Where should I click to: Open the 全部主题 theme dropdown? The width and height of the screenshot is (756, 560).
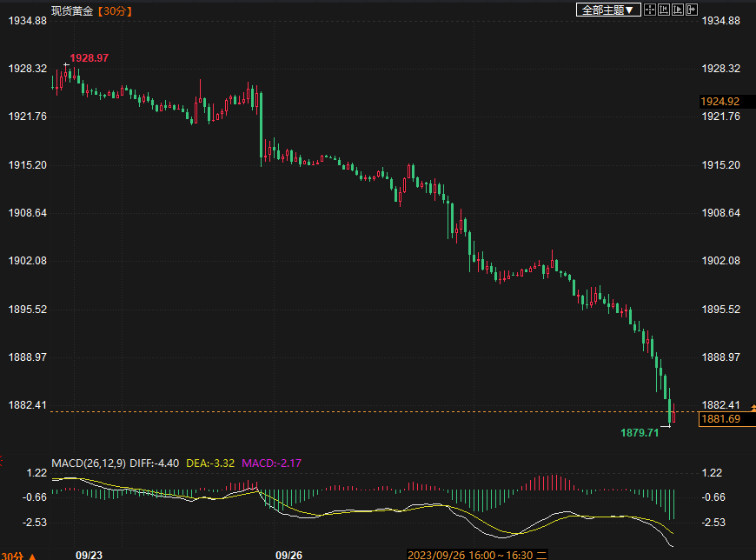(608, 10)
